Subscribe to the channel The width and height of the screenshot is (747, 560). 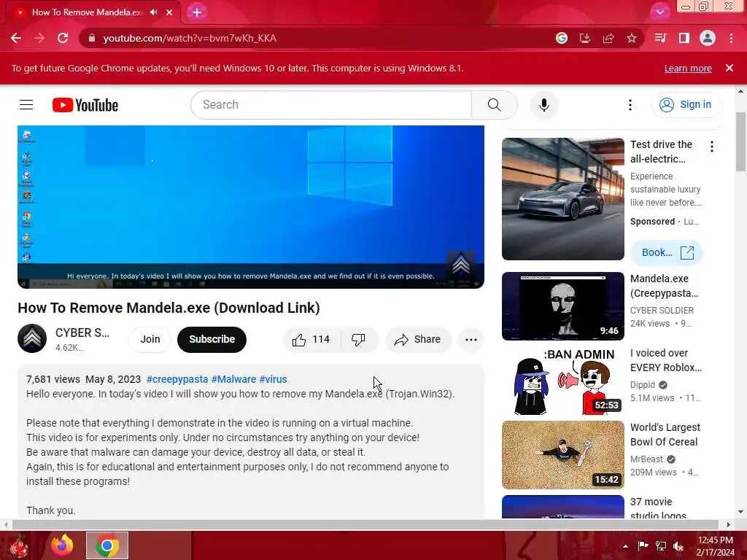click(x=212, y=340)
